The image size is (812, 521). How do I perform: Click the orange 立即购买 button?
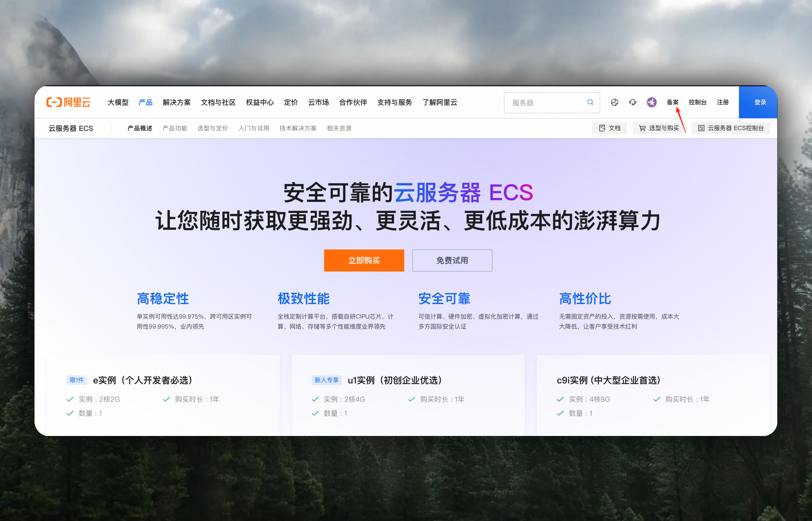364,260
